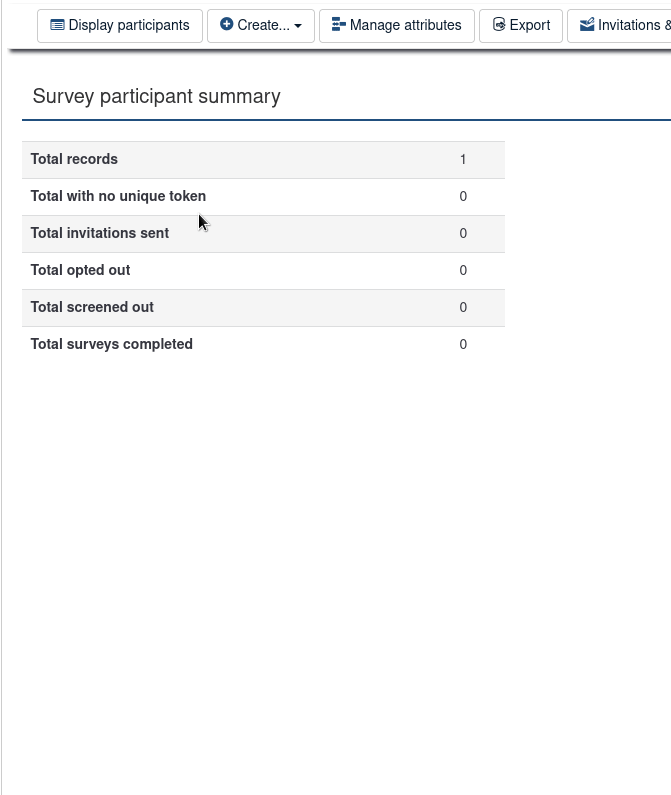671x795 pixels.
Task: Click the surveys completed count value
Action: 463,344
